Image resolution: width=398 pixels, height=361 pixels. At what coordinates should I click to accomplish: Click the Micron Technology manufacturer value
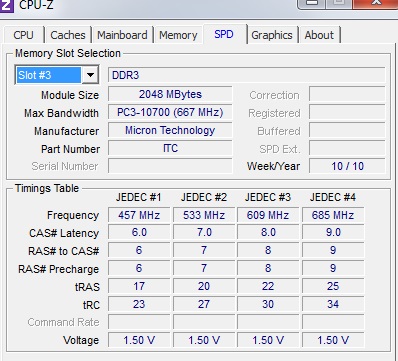pyautogui.click(x=170, y=130)
